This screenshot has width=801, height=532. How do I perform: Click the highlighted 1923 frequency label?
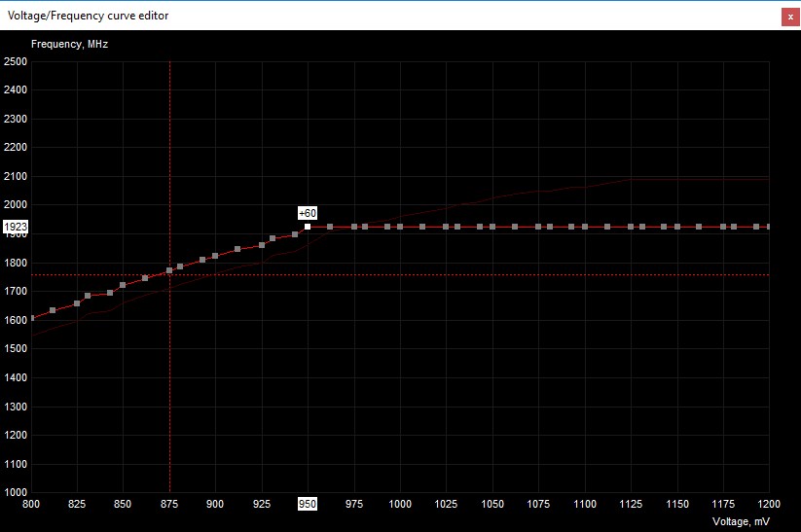click(x=16, y=227)
